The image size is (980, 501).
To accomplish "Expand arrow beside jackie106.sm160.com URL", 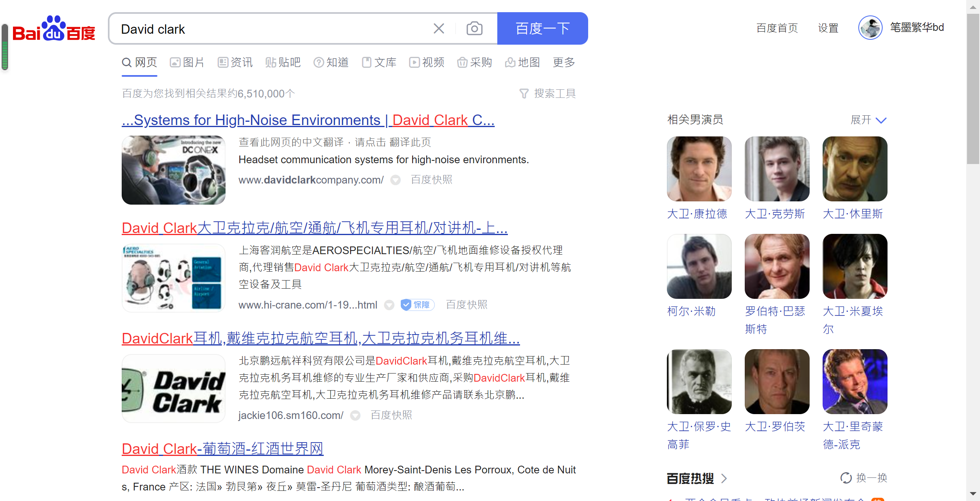I will pos(355,415).
